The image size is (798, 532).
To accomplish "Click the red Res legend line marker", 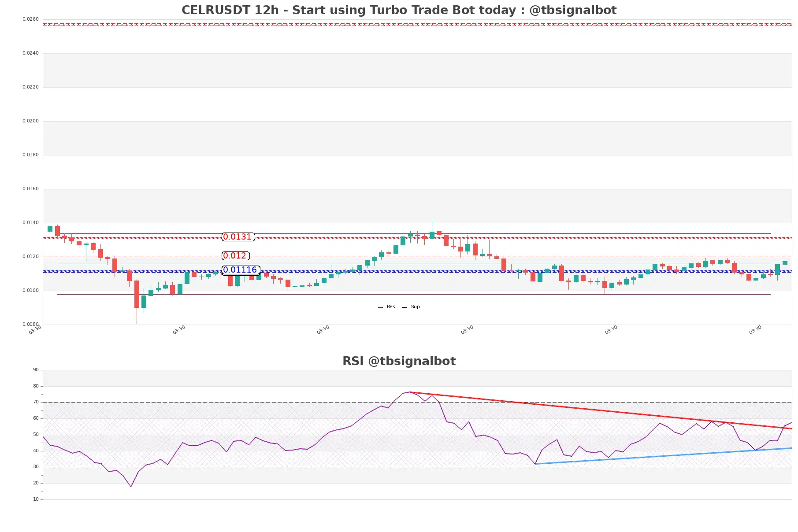I will (380, 307).
